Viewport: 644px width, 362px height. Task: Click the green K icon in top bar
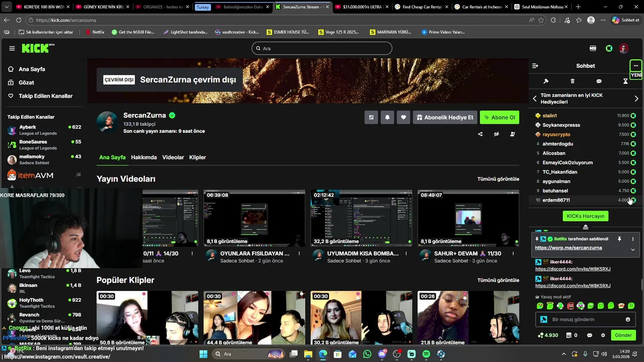pos(609,48)
